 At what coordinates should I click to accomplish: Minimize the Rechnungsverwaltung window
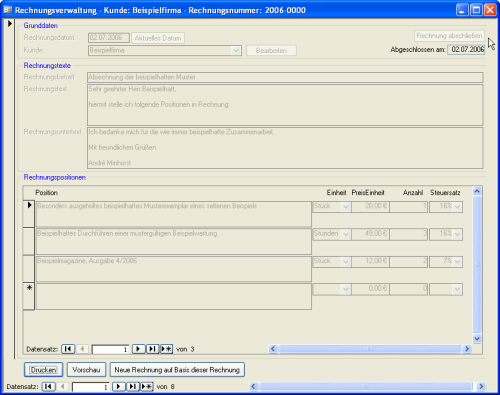462,10
